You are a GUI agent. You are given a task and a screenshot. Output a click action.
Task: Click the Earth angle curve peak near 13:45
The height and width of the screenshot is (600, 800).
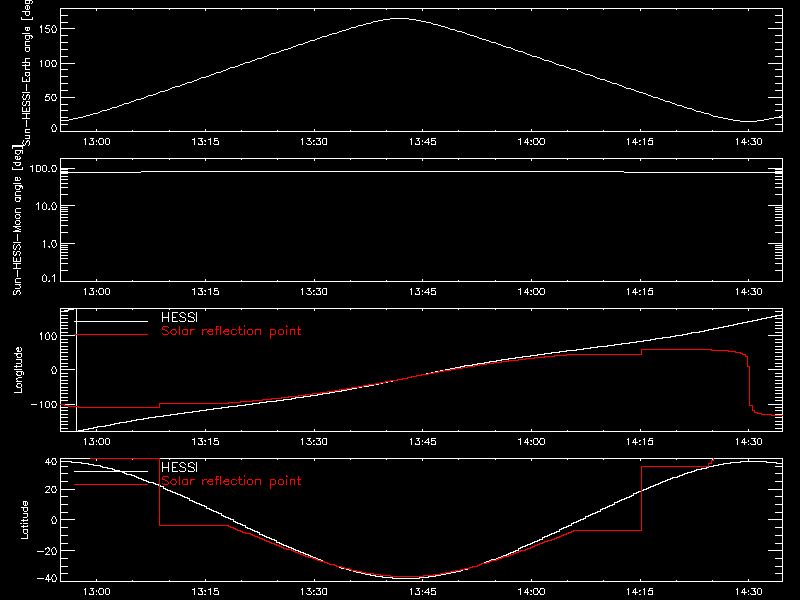(x=399, y=19)
